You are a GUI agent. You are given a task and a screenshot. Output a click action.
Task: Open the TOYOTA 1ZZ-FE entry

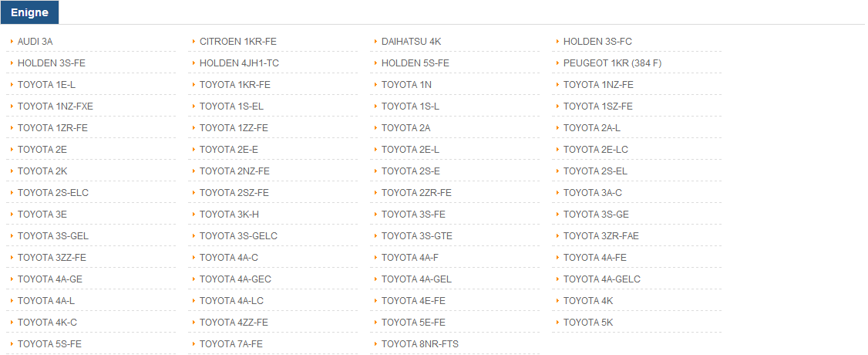(x=234, y=128)
